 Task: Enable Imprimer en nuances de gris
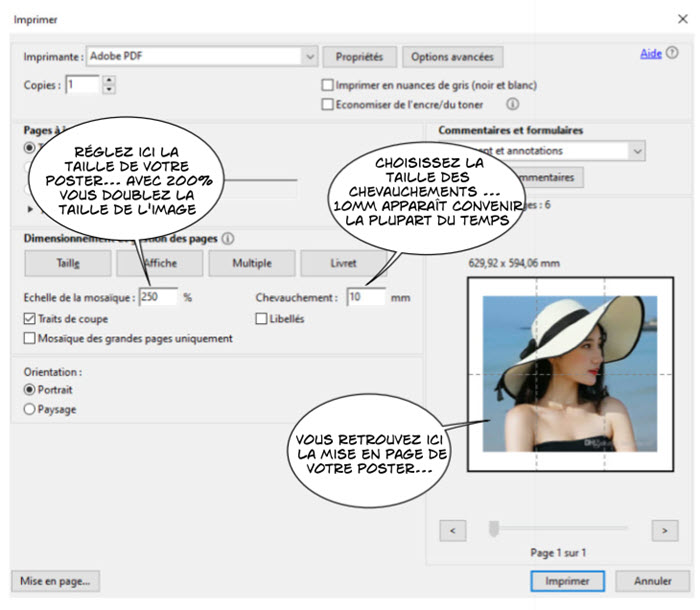(328, 85)
